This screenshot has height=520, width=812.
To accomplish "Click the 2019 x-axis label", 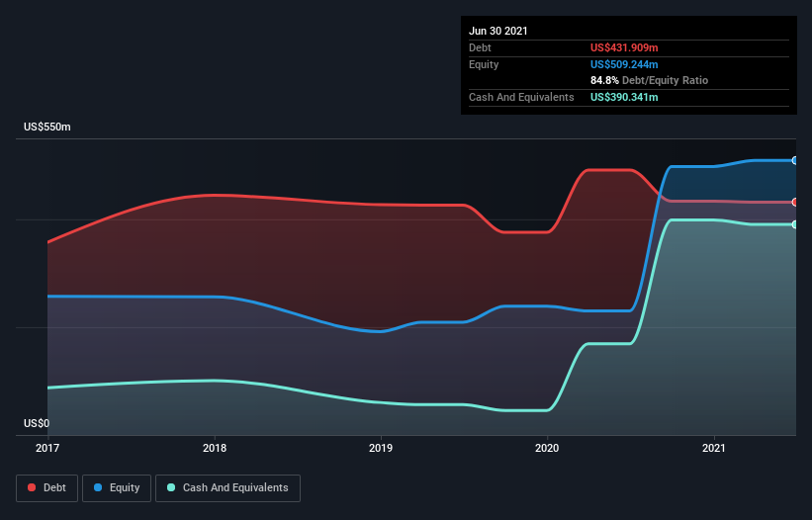I will (x=381, y=448).
